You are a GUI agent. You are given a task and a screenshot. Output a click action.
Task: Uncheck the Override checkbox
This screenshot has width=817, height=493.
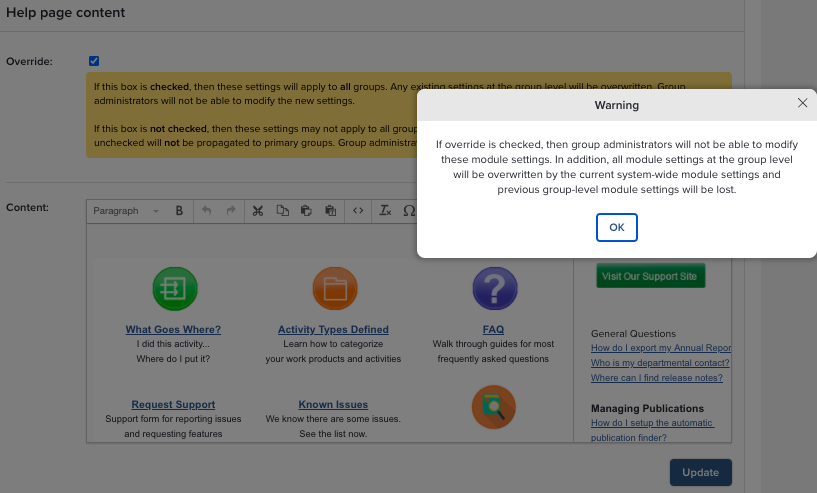(x=94, y=61)
